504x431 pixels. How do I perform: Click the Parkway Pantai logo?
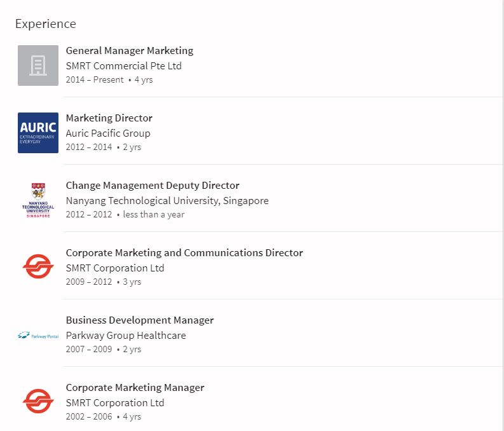tap(38, 335)
